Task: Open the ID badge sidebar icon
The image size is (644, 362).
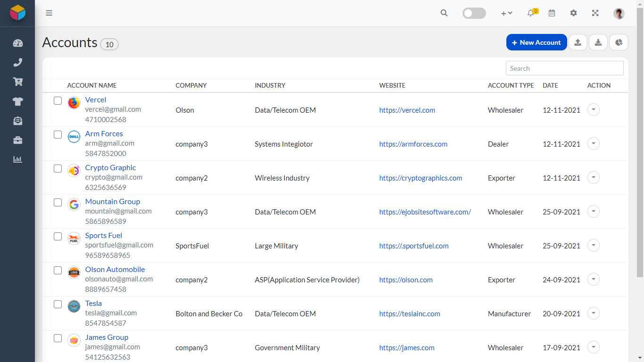Action: click(18, 121)
